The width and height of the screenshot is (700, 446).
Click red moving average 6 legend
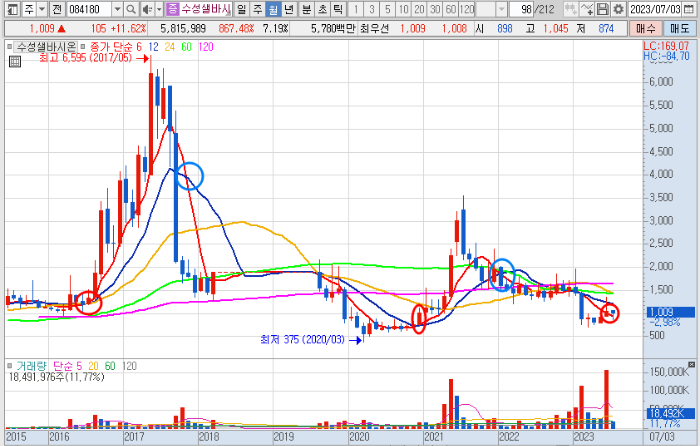(x=139, y=46)
